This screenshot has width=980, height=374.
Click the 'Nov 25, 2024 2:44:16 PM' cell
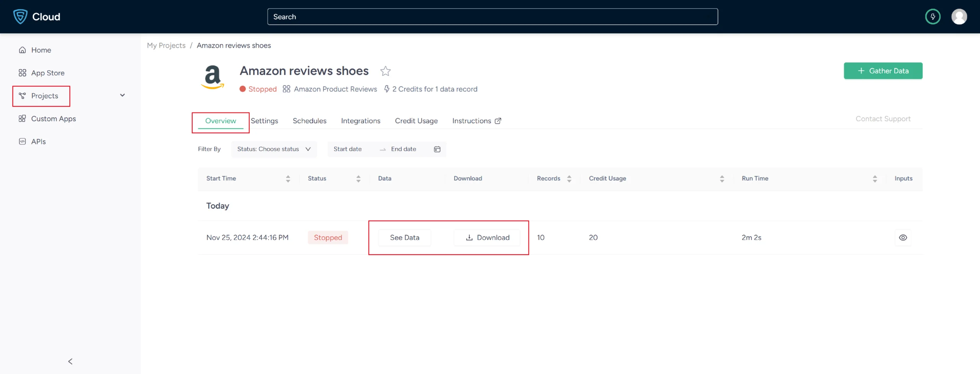coord(247,237)
